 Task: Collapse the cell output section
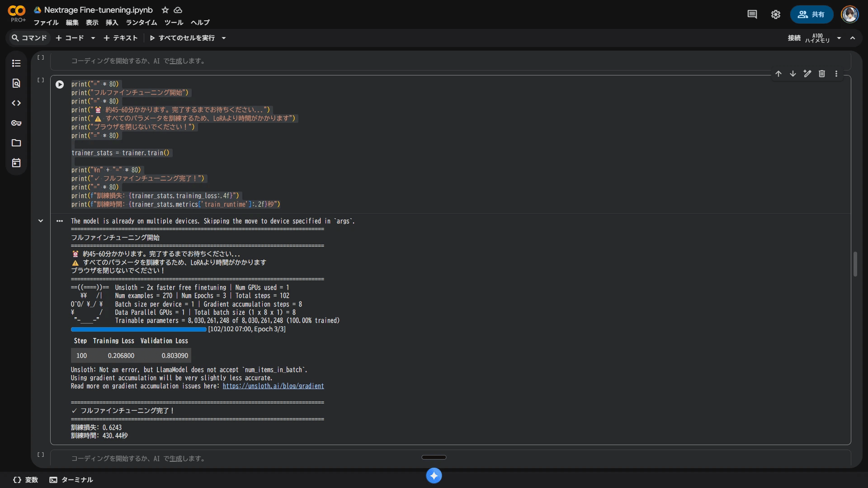pyautogui.click(x=41, y=221)
